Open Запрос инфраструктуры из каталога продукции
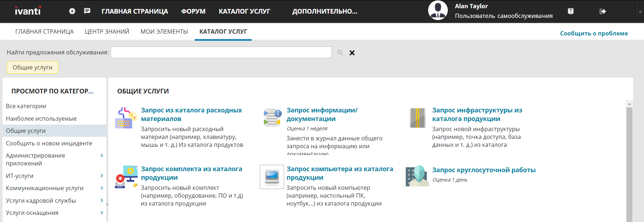Viewport: 644px width, 222px height. (477, 115)
